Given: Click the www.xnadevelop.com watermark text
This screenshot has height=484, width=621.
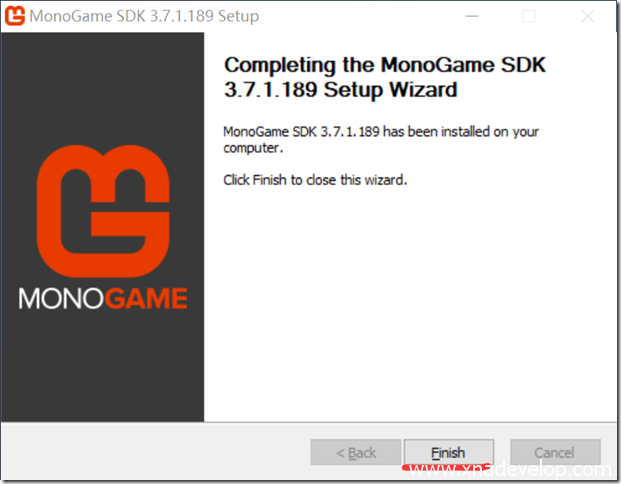Looking at the screenshot, I should pos(510,470).
